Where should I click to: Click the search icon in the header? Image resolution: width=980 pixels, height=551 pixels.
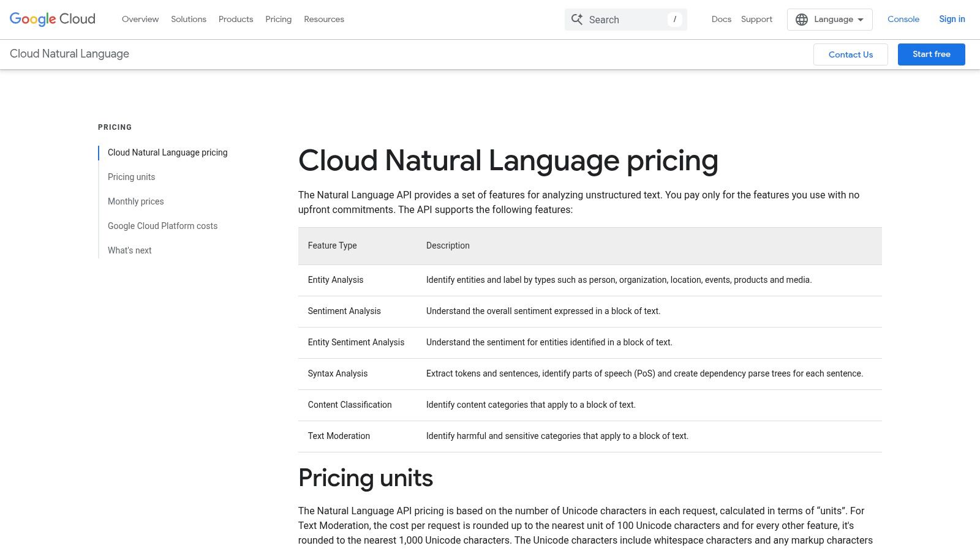click(576, 19)
